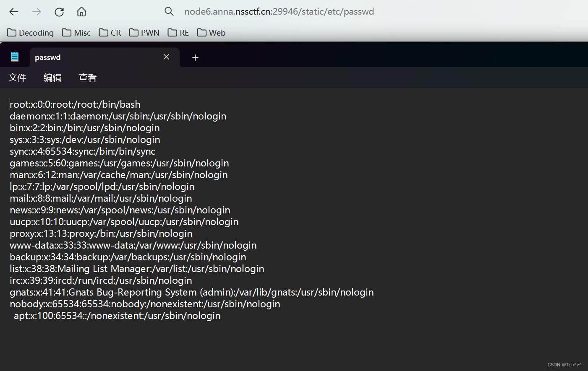
Task: Click the Notepad application icon
Action: point(14,57)
